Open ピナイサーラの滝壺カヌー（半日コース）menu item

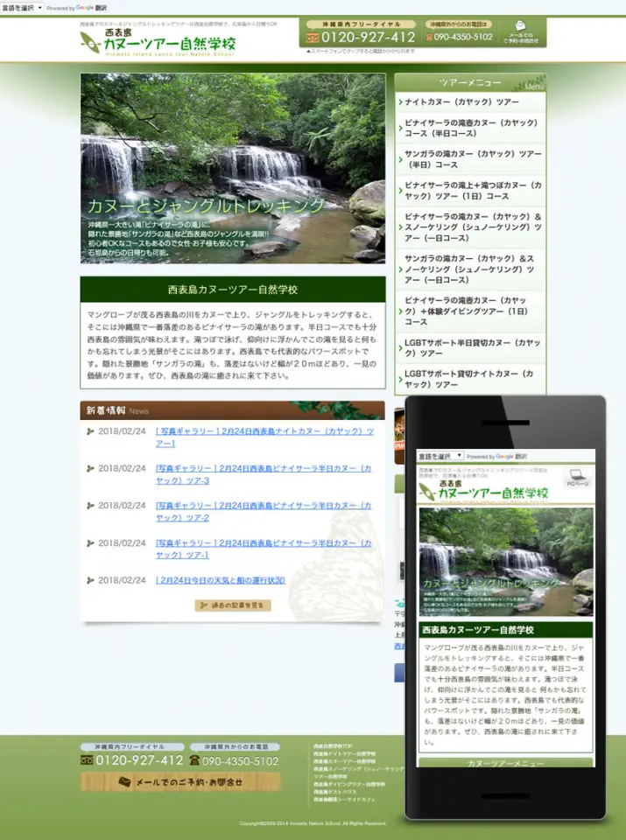tap(470, 128)
